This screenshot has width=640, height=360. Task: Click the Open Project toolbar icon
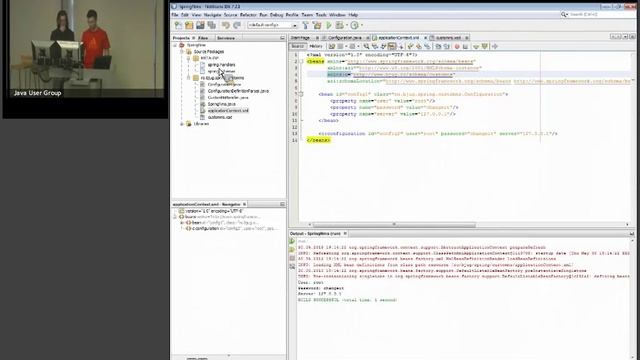tap(200, 25)
